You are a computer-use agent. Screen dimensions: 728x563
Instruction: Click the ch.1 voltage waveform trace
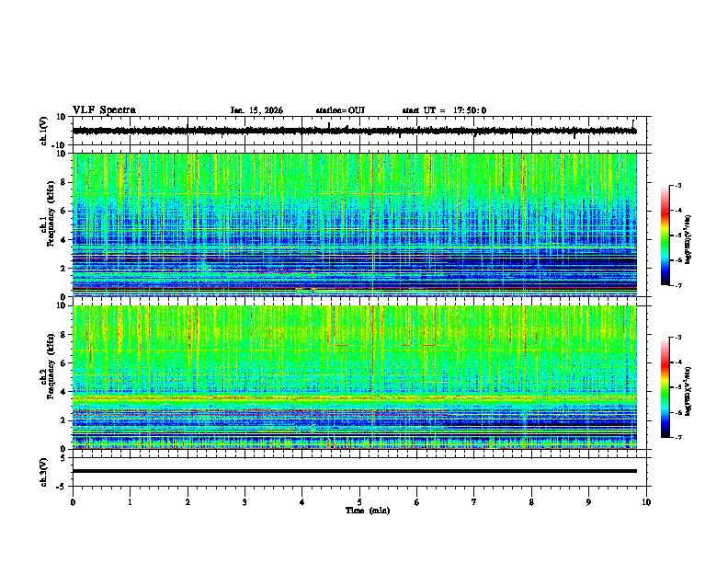[354, 131]
